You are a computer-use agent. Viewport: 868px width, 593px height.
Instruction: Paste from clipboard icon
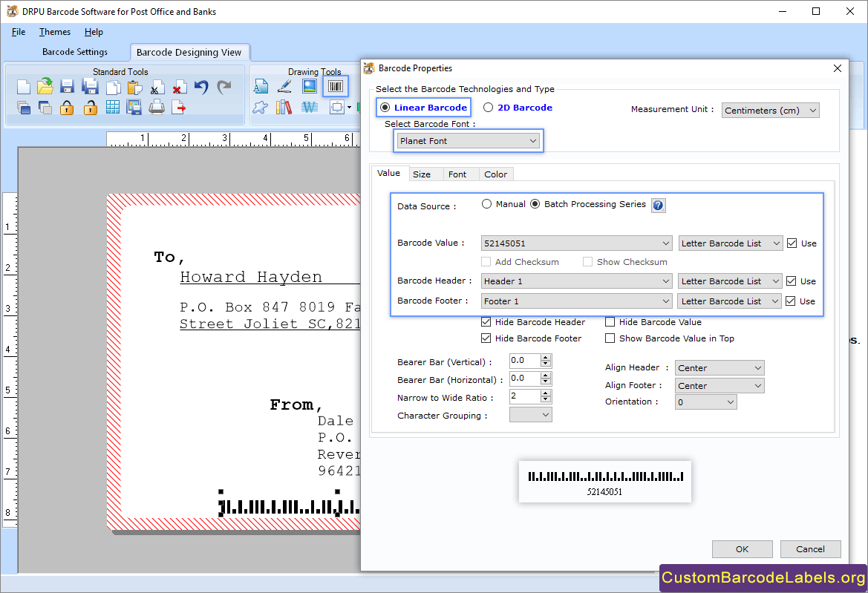[134, 88]
